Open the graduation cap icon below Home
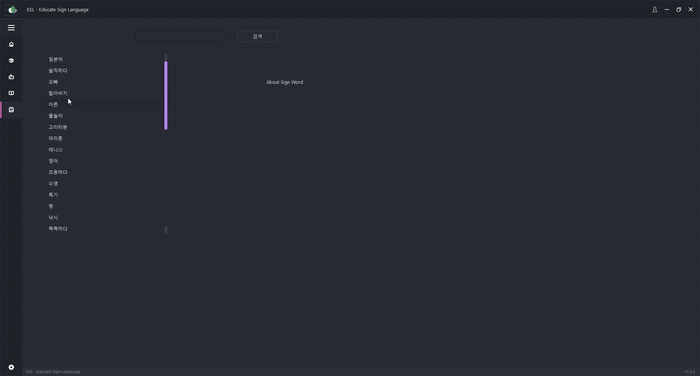The height and width of the screenshot is (376, 700). tap(11, 60)
